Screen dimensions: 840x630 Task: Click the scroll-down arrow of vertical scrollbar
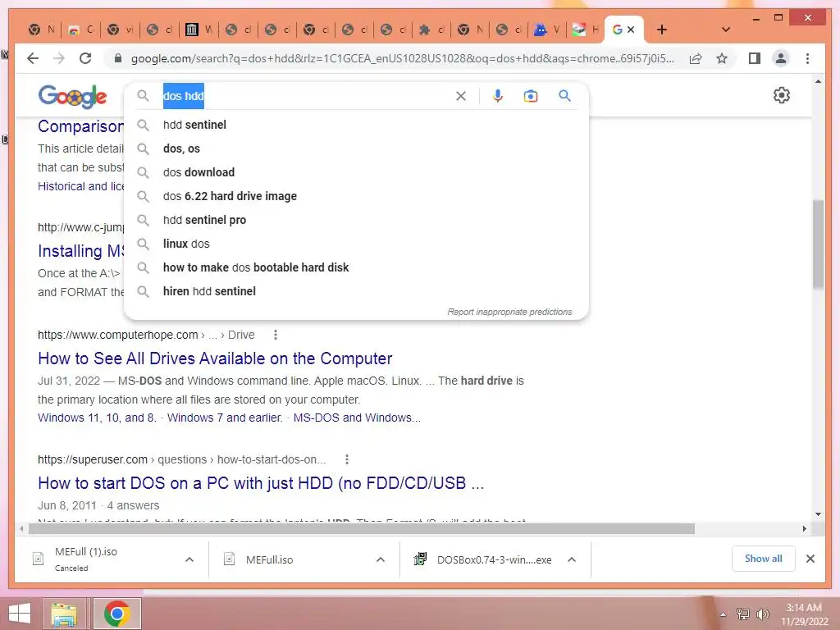click(x=818, y=514)
